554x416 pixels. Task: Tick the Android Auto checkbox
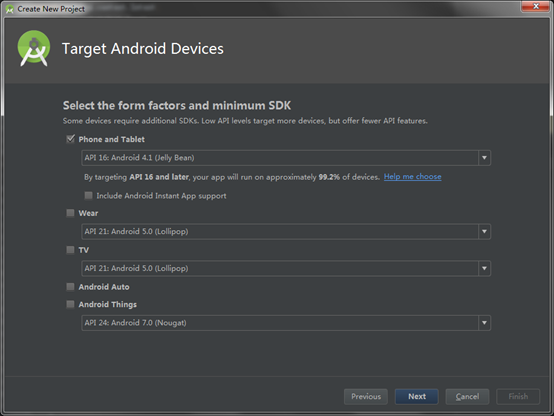point(71,287)
